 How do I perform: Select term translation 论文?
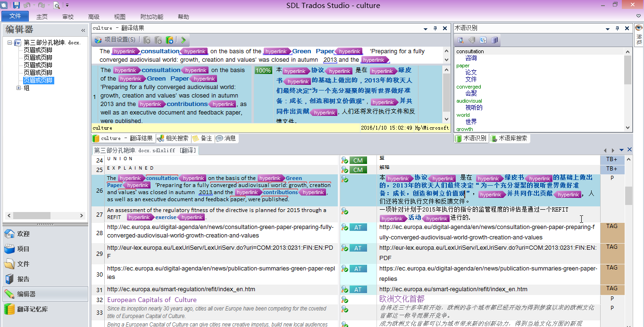tap(471, 72)
